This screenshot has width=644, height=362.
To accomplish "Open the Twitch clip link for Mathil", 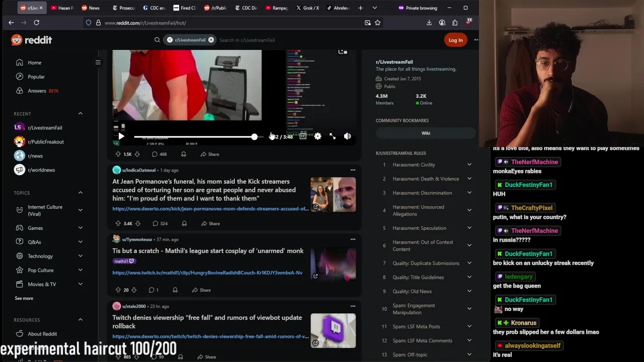I will coord(207,273).
